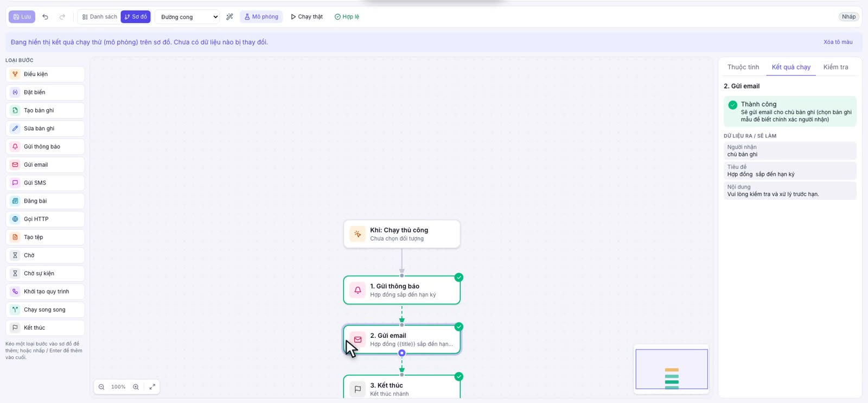Click the connector handle below Gửi email node
The width and height of the screenshot is (868, 403).
click(x=402, y=353)
